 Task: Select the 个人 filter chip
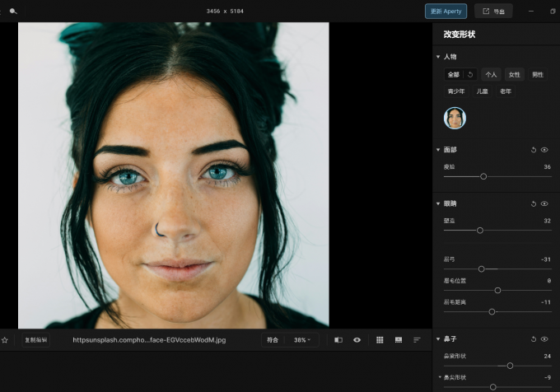tap(491, 75)
